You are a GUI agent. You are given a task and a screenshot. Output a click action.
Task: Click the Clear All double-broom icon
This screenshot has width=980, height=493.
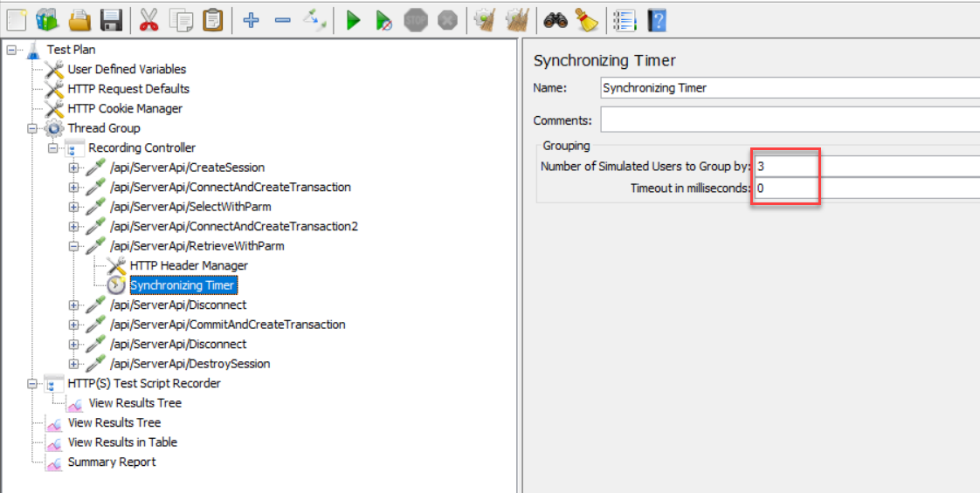(x=516, y=19)
